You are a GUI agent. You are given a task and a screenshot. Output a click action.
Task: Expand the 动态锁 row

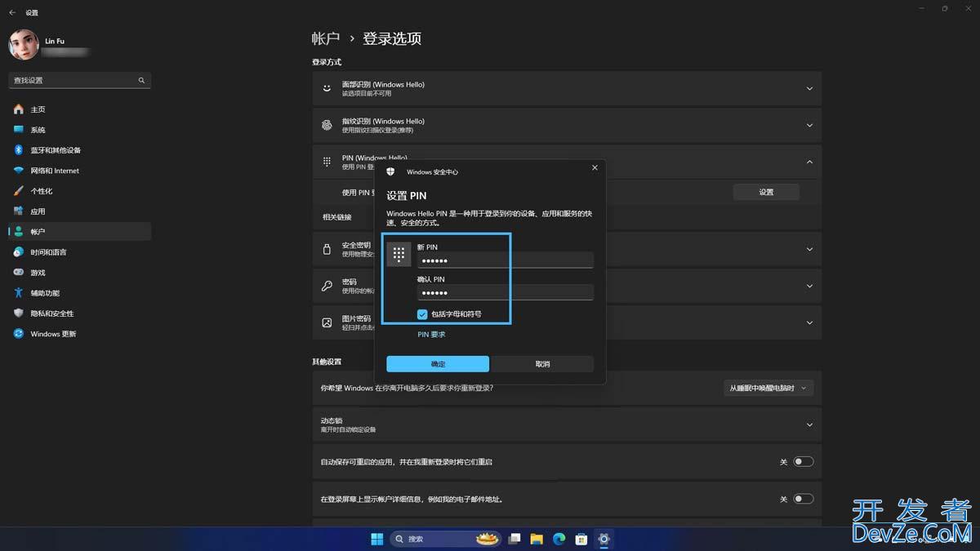click(x=567, y=424)
